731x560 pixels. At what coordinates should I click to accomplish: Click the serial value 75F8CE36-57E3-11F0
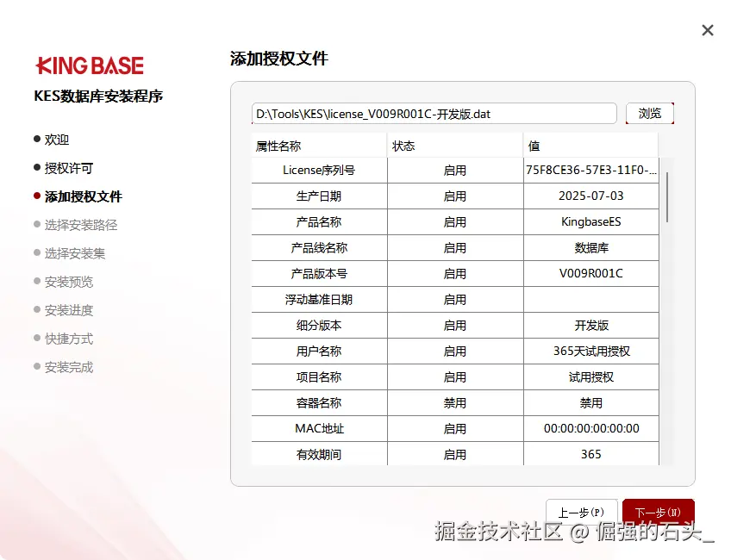pos(591,170)
